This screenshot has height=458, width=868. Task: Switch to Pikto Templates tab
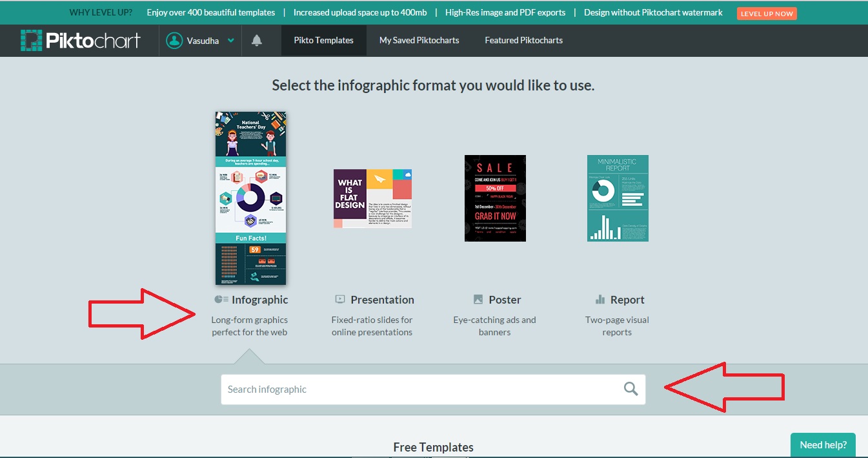[324, 40]
